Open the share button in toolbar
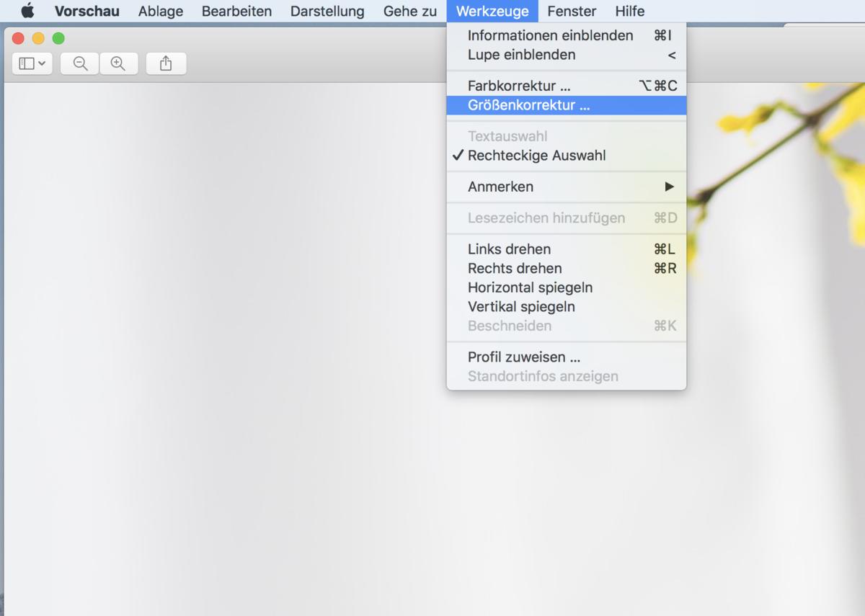This screenshot has width=865, height=616. pos(166,63)
